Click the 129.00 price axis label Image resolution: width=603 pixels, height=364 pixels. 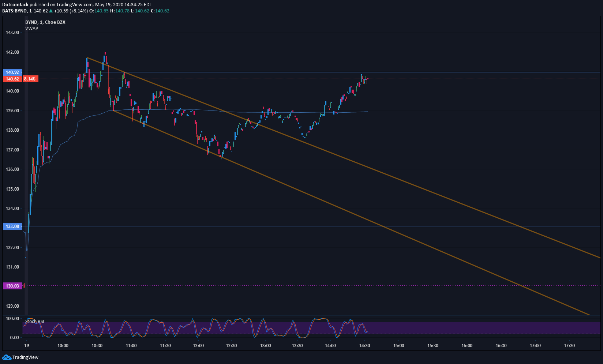12,306
